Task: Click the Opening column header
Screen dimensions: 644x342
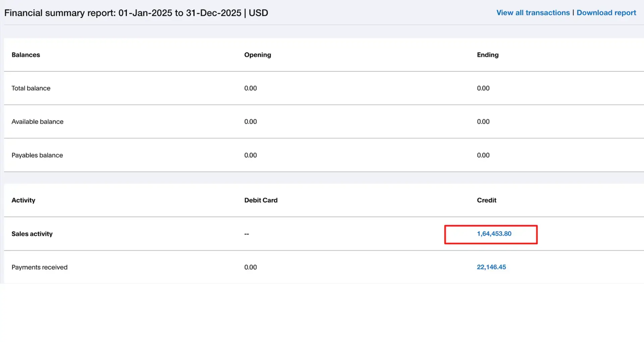Action: (258, 55)
